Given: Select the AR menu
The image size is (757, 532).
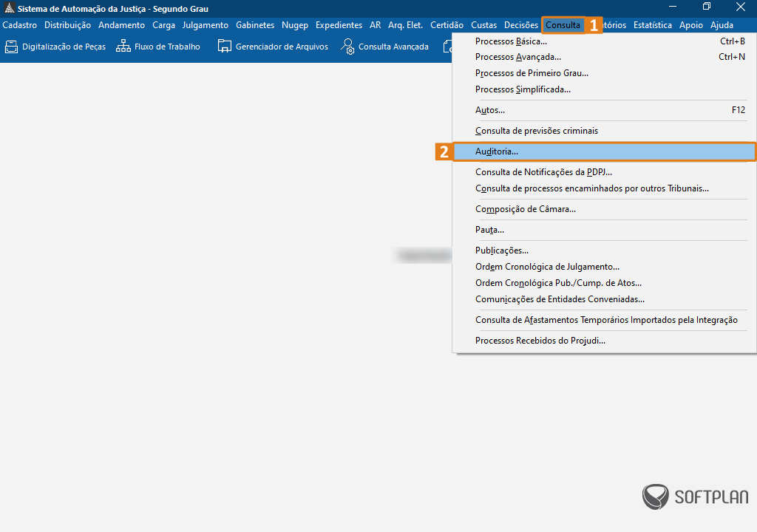Looking at the screenshot, I should pos(375,25).
